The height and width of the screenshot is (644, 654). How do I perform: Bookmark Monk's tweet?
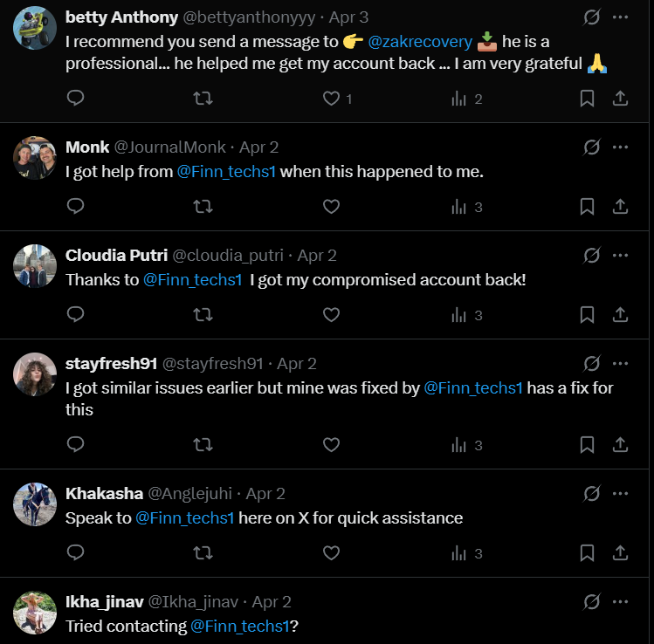(588, 207)
